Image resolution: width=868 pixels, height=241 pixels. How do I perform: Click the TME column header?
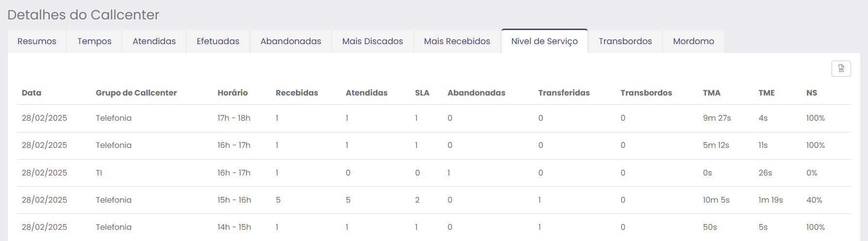click(767, 93)
